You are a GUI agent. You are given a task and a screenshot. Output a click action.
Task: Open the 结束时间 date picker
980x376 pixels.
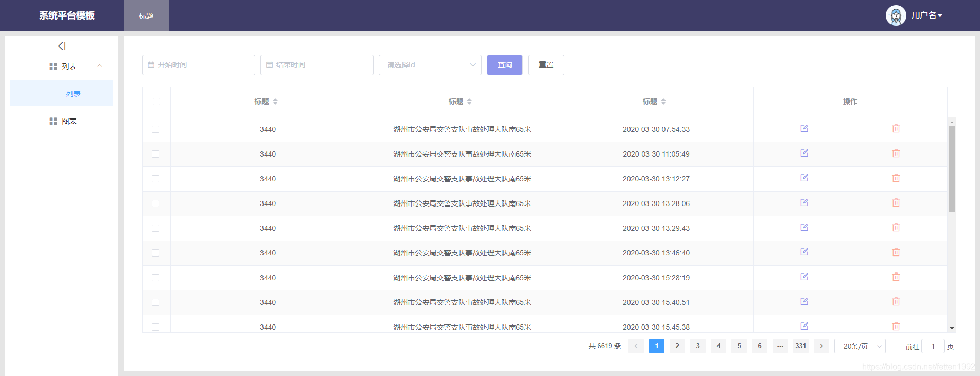(x=317, y=65)
